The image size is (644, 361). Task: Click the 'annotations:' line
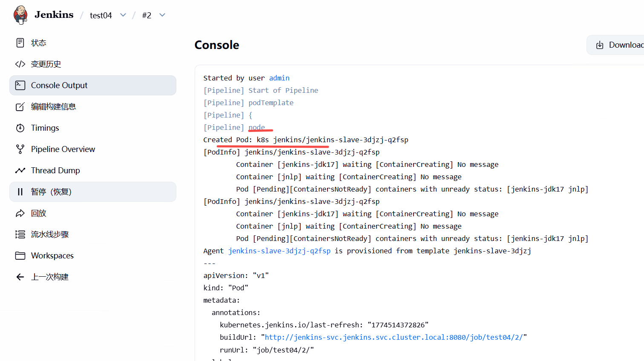pyautogui.click(x=236, y=312)
